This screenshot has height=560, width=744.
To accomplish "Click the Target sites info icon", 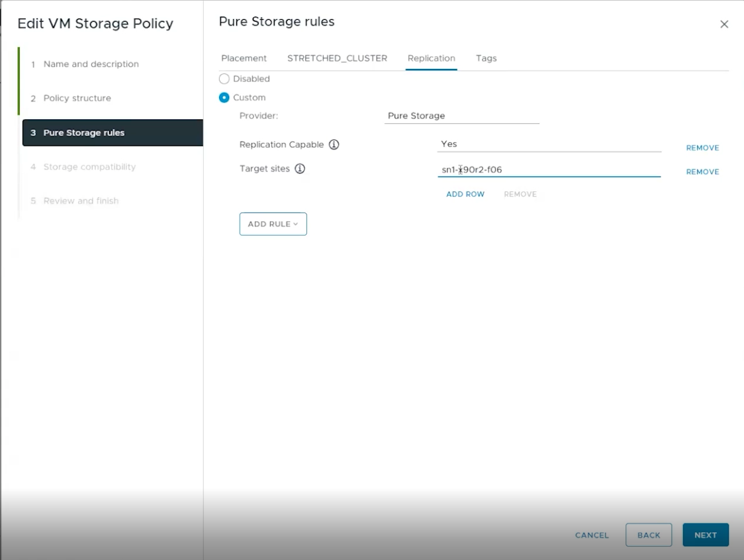I will point(300,169).
